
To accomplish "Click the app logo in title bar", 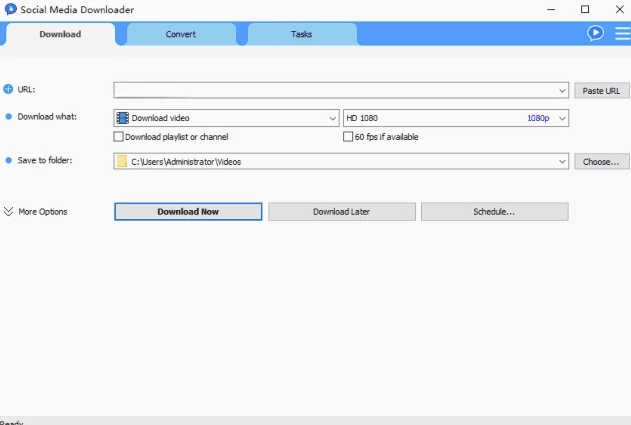I will 10,9.
